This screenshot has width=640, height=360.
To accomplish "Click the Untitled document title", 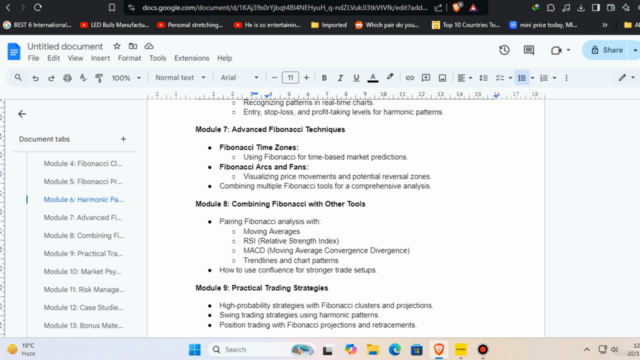I will (x=65, y=46).
